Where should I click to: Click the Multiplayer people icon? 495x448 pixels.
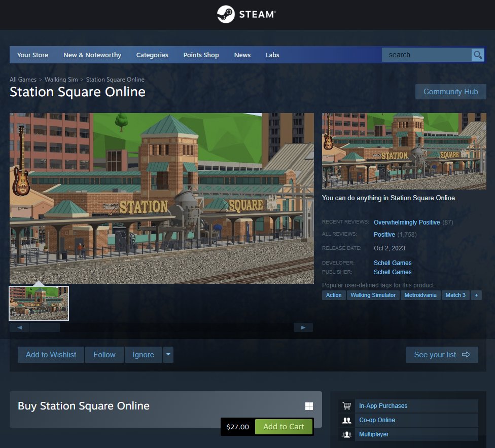[x=346, y=434]
